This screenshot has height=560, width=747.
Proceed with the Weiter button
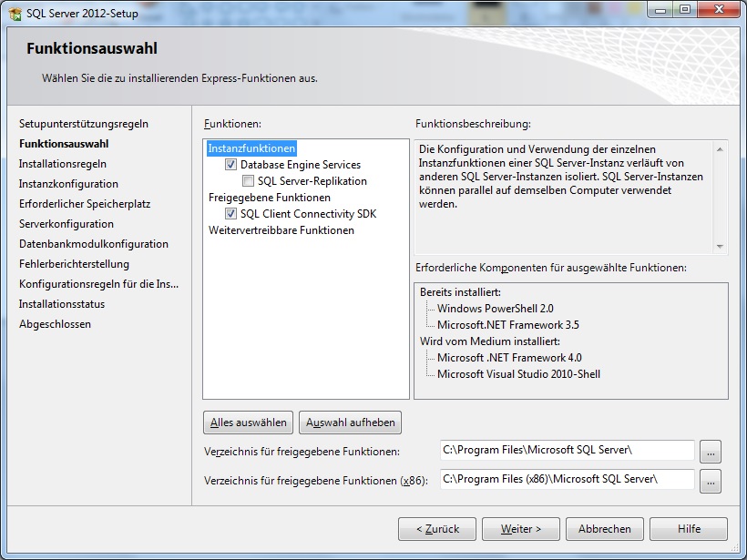521,529
